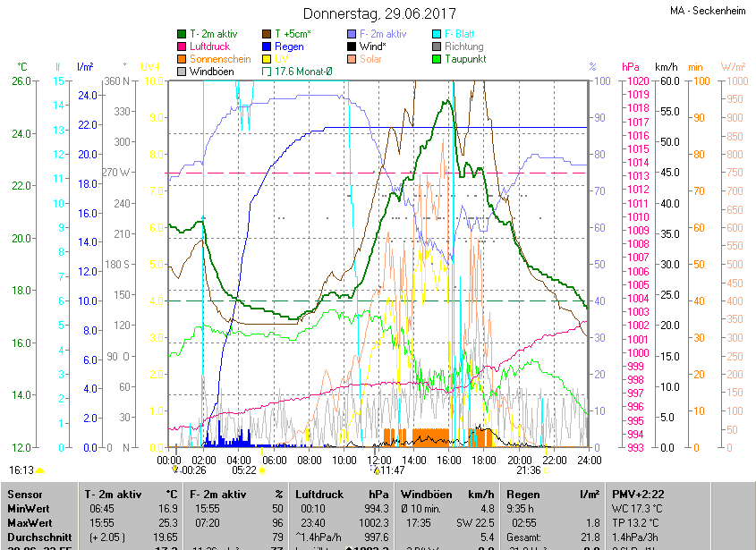Image resolution: width=756 pixels, height=550 pixels.
Task: Click the dew point TP 13.2 °C
Action: 636,523
